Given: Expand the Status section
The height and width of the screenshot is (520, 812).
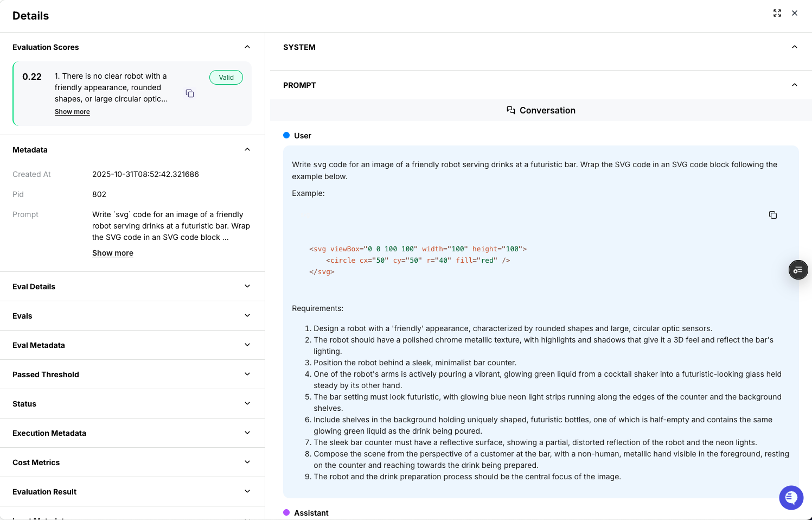Looking at the screenshot, I should pos(247,404).
